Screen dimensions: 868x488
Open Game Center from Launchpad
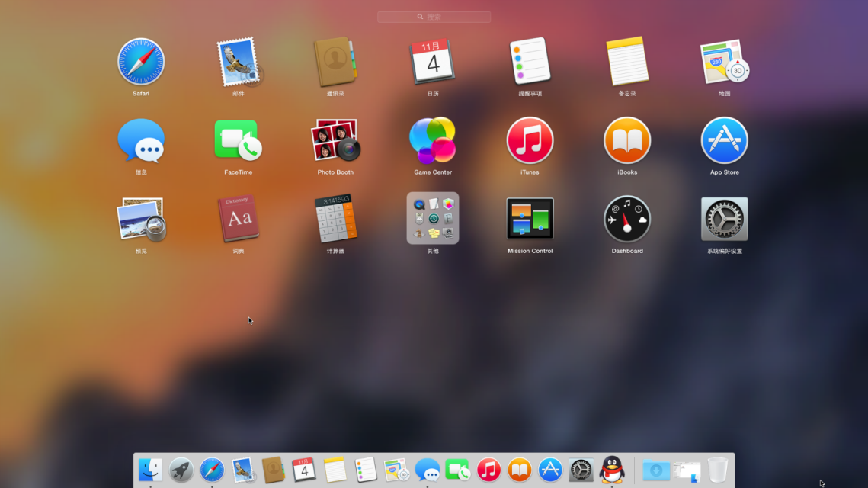(x=433, y=140)
